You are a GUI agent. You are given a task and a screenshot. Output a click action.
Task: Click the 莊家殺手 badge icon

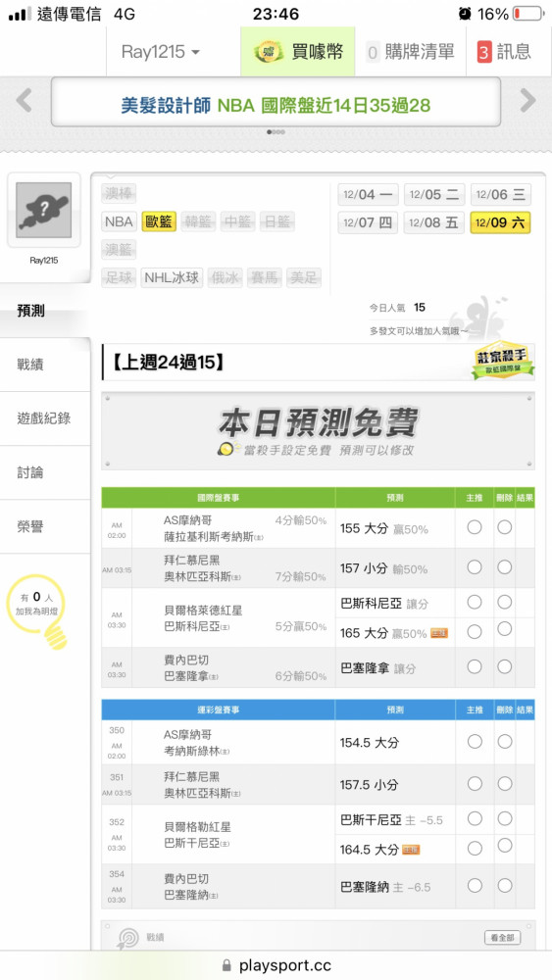(x=503, y=361)
